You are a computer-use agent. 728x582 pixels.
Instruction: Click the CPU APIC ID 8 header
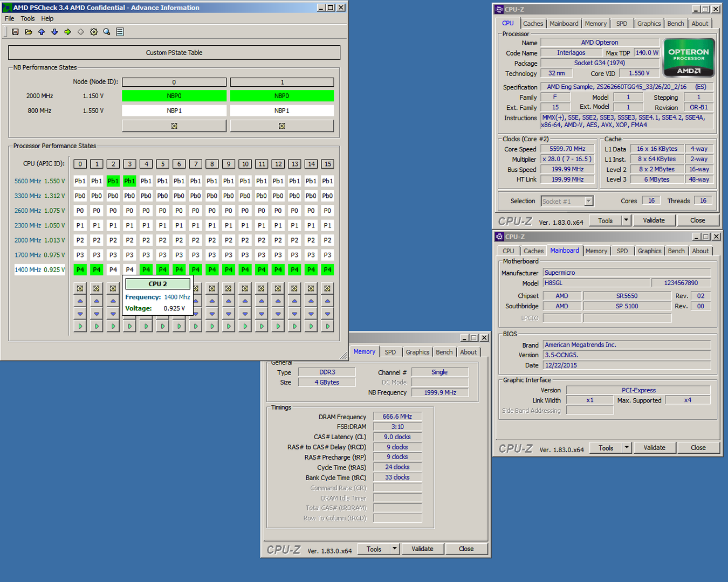pyautogui.click(x=212, y=164)
